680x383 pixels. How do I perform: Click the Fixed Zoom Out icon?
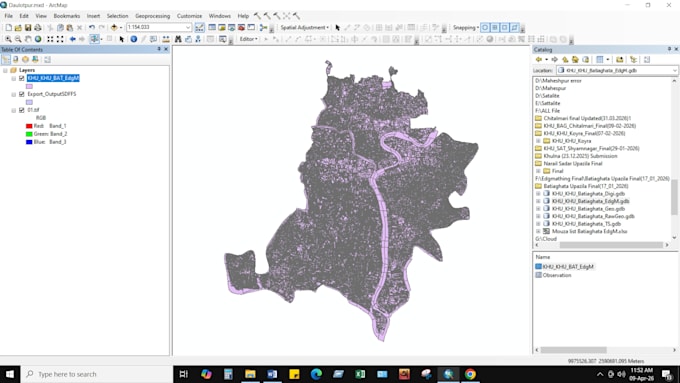(x=60, y=39)
